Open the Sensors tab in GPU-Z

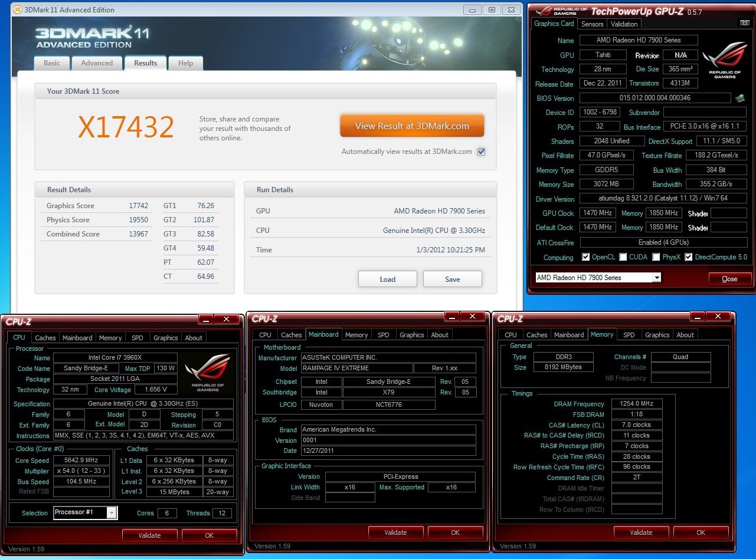592,24
